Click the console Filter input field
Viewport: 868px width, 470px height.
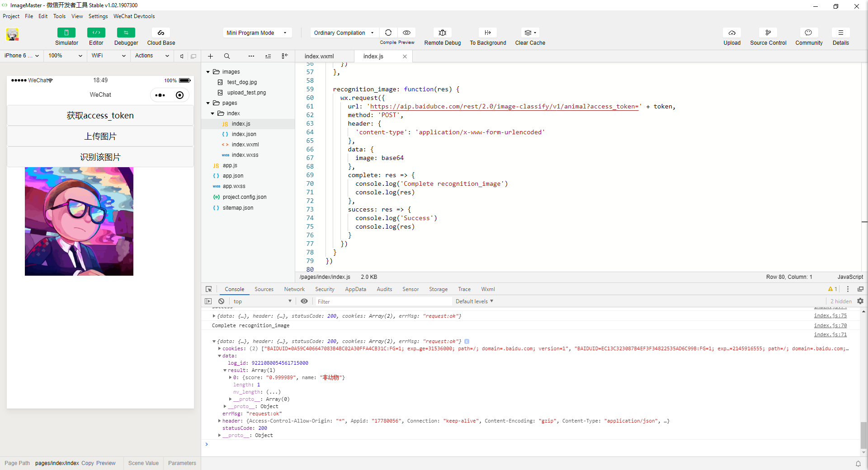383,301
